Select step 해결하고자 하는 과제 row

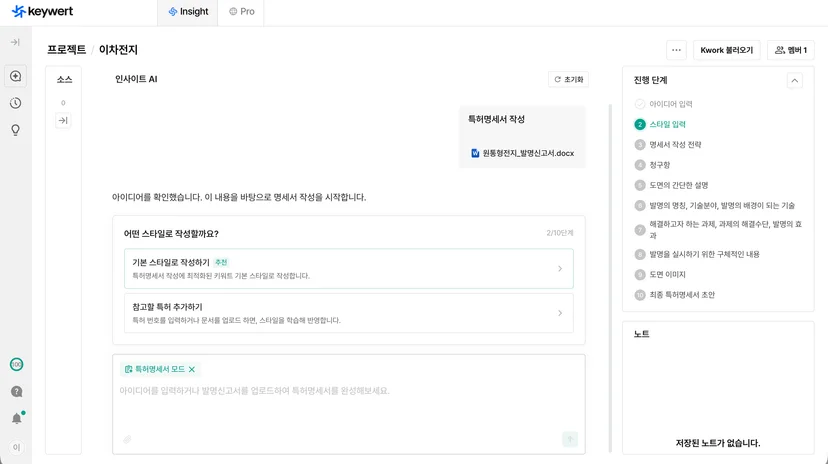click(x=718, y=230)
